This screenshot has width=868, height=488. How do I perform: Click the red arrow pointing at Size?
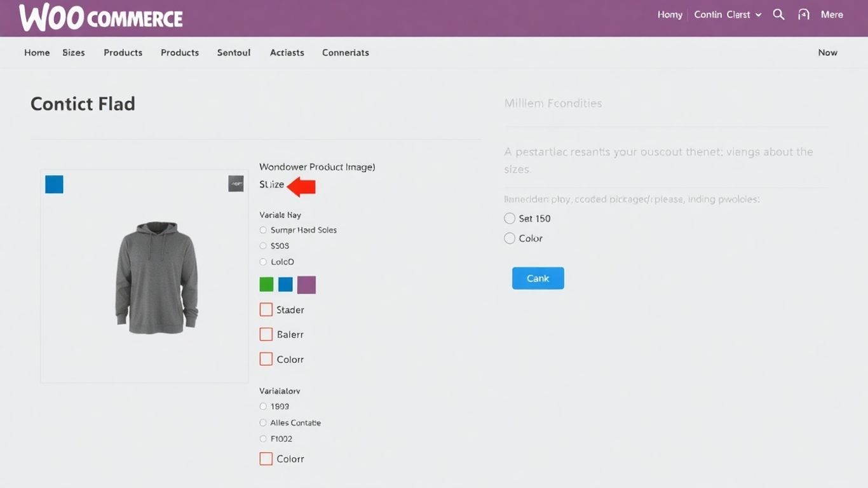(301, 186)
